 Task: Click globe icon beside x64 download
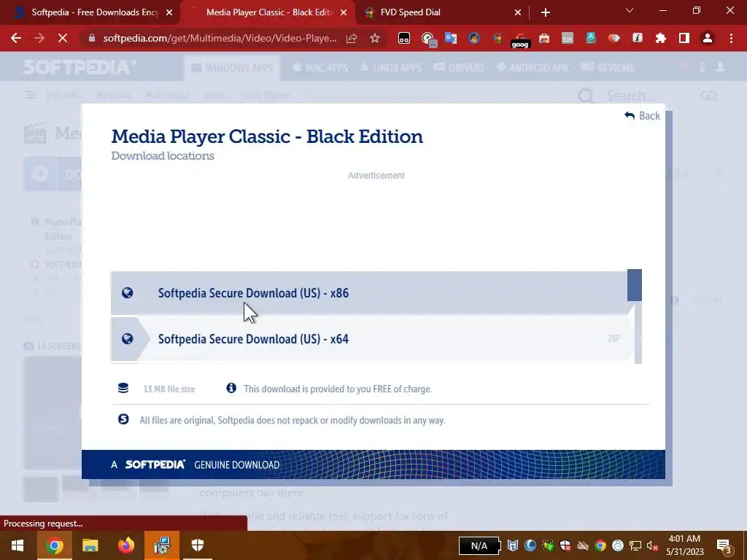[127, 338]
